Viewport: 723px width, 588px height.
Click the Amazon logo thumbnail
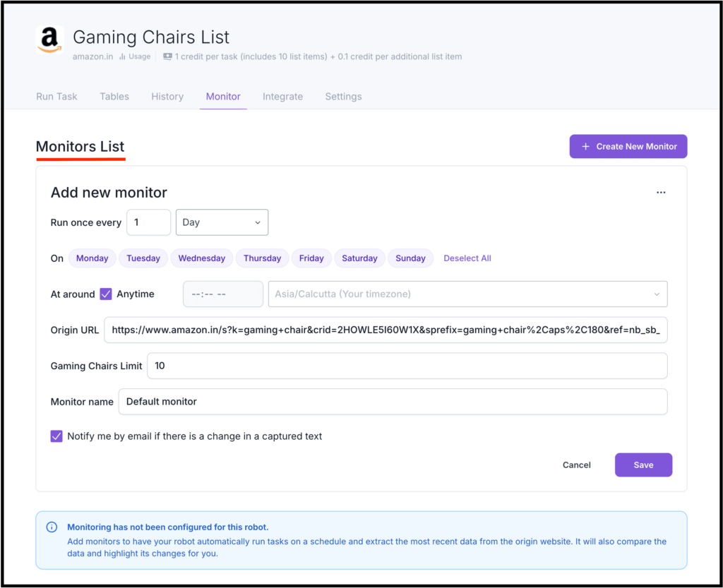49,41
